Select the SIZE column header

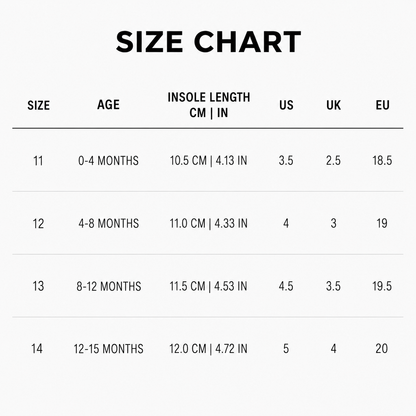39,105
